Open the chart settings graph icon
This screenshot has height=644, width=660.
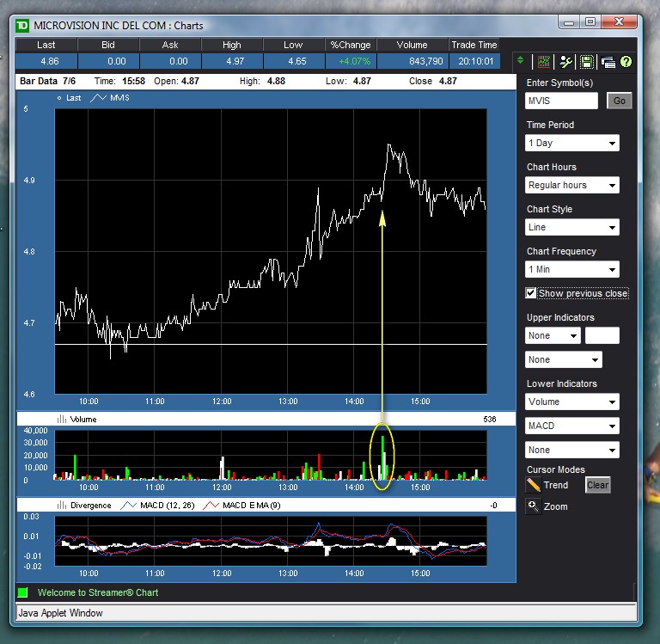[x=544, y=62]
